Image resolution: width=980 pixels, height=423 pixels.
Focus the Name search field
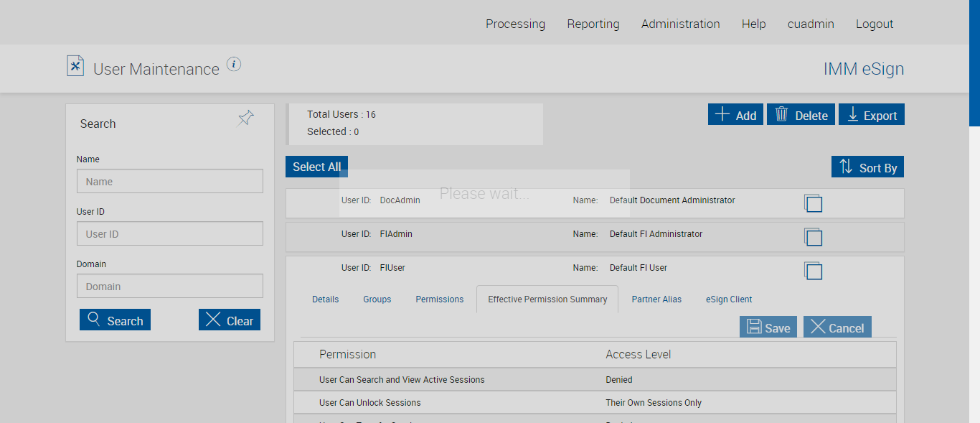pyautogui.click(x=170, y=181)
